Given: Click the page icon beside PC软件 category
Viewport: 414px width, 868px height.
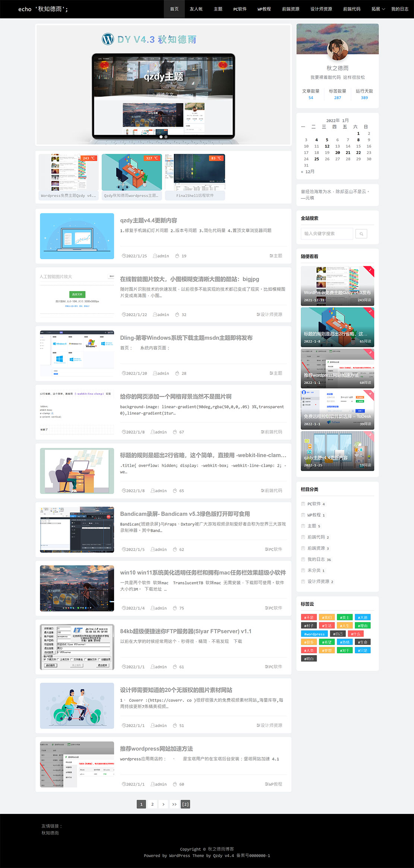Looking at the screenshot, I should [x=303, y=504].
